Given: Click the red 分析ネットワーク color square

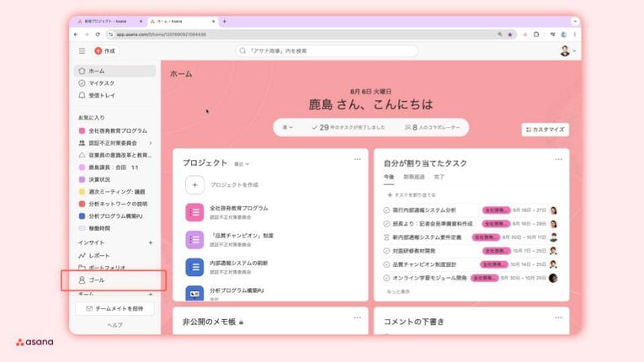Looking at the screenshot, I should pyautogui.click(x=82, y=204).
